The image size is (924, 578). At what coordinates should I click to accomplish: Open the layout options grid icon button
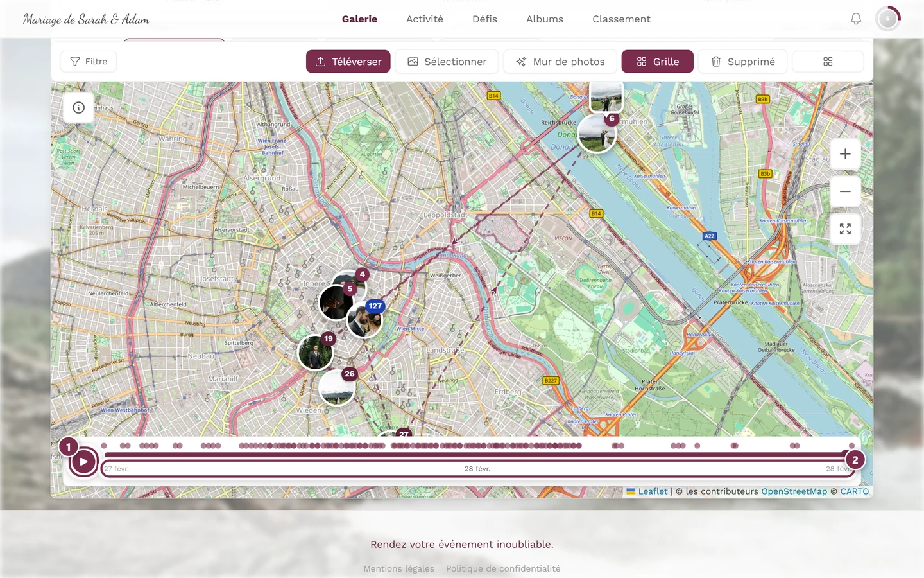pos(828,62)
